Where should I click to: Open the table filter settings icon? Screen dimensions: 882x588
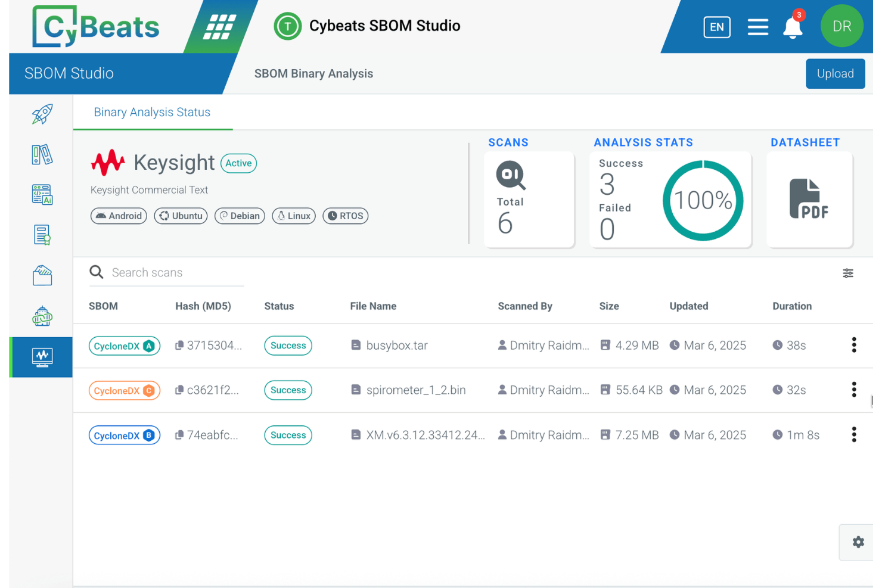[x=848, y=273]
